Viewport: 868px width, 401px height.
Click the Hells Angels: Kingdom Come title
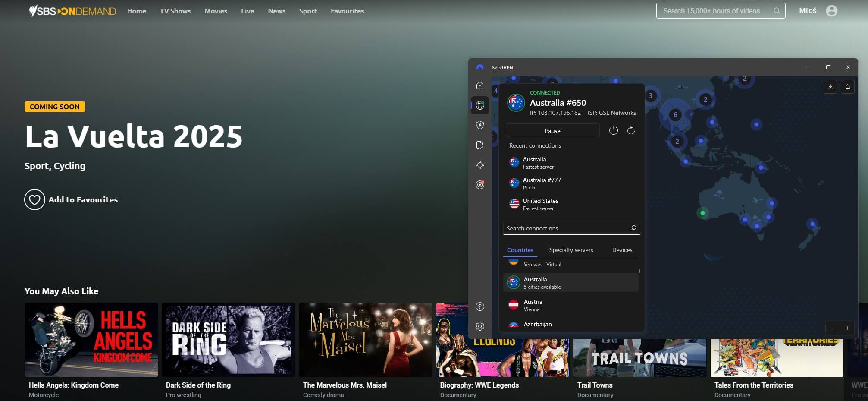[74, 385]
